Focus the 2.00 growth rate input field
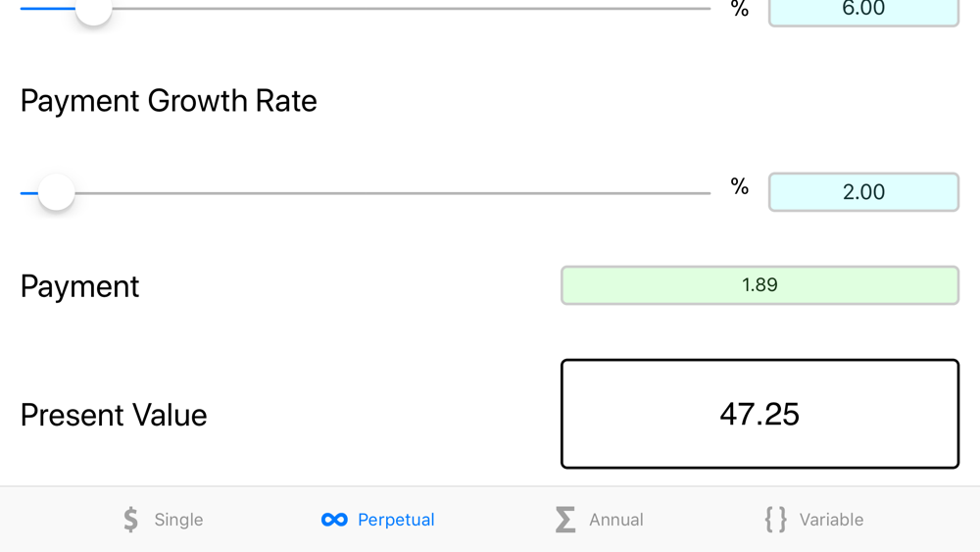This screenshot has height=552, width=980. (x=863, y=192)
